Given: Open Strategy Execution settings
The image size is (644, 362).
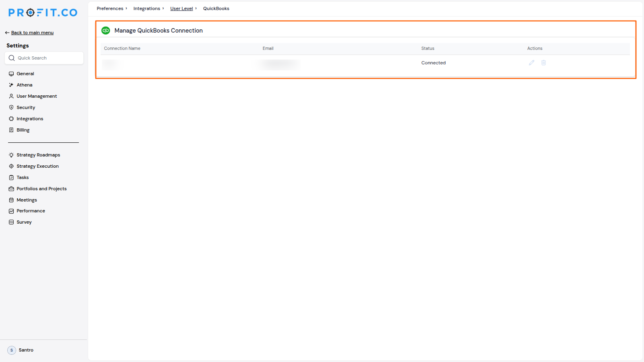Looking at the screenshot, I should click(x=37, y=166).
